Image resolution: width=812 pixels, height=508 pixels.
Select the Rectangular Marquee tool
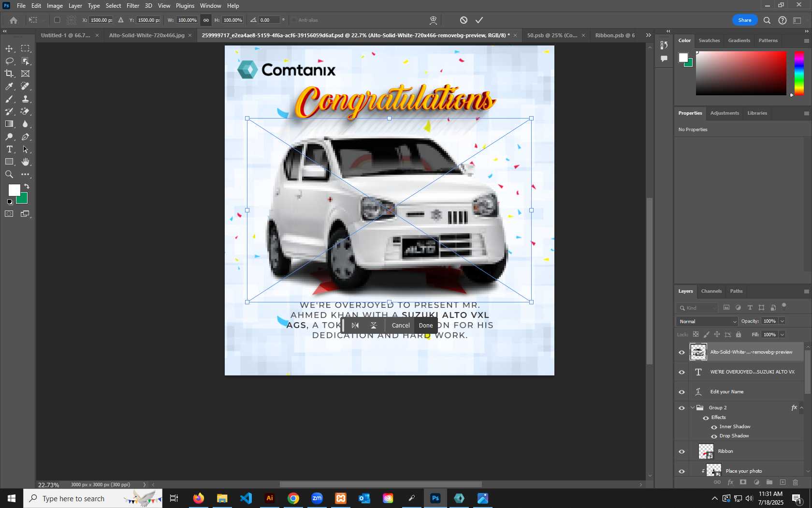[25, 49]
